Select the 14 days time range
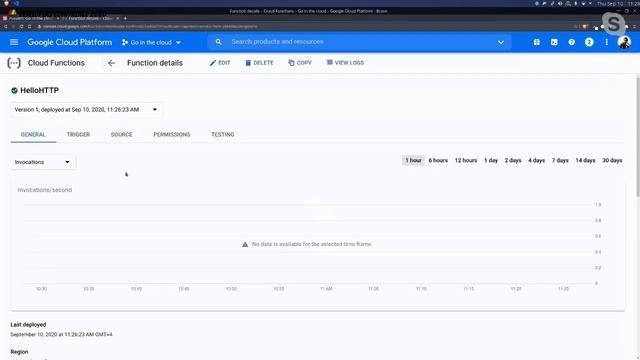The height and width of the screenshot is (360, 640). pyautogui.click(x=585, y=160)
